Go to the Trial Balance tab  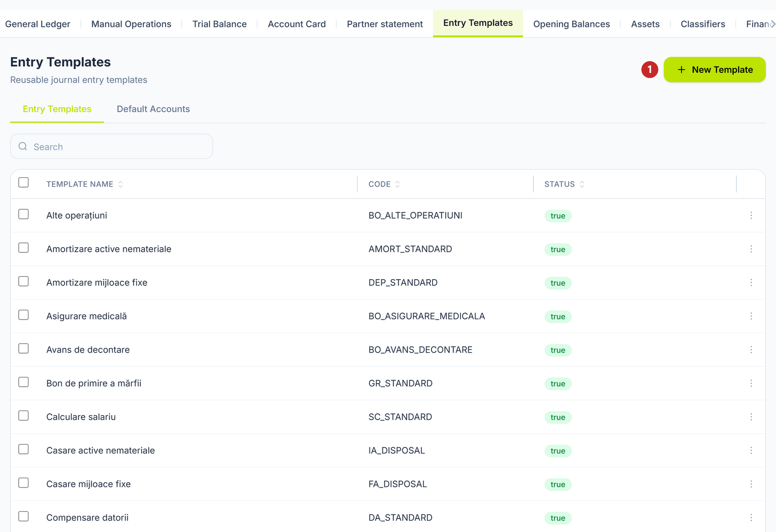pyautogui.click(x=219, y=24)
